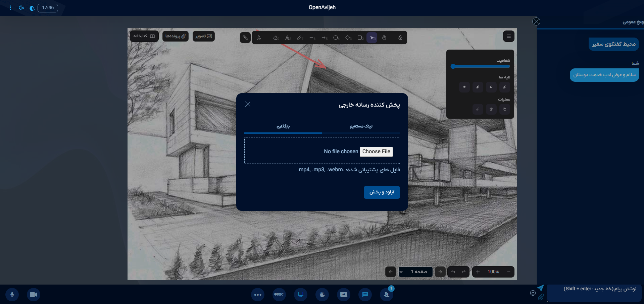Click the 100% zoom level indicator
The width and height of the screenshot is (644, 304).
[493, 272]
